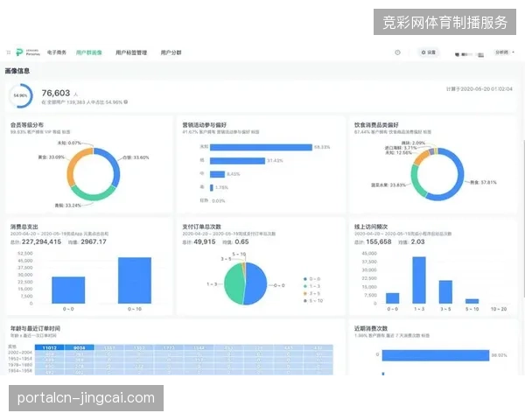Click the 近期消费次数 card title
Image resolution: width=525 pixels, height=420 pixels.
click(371, 328)
